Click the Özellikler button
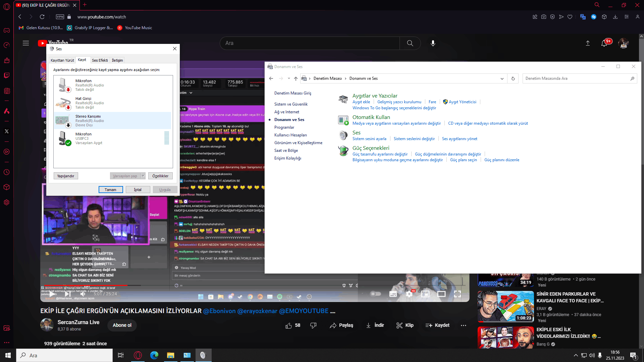Screen dimensions: 644x362 pyautogui.click(x=161, y=176)
